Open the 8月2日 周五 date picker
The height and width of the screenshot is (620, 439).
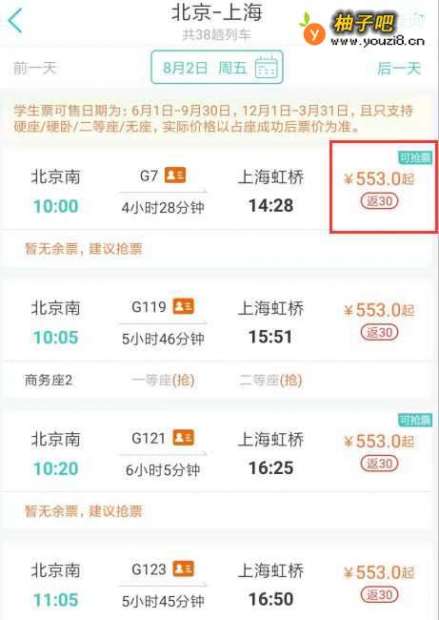pyautogui.click(x=217, y=67)
